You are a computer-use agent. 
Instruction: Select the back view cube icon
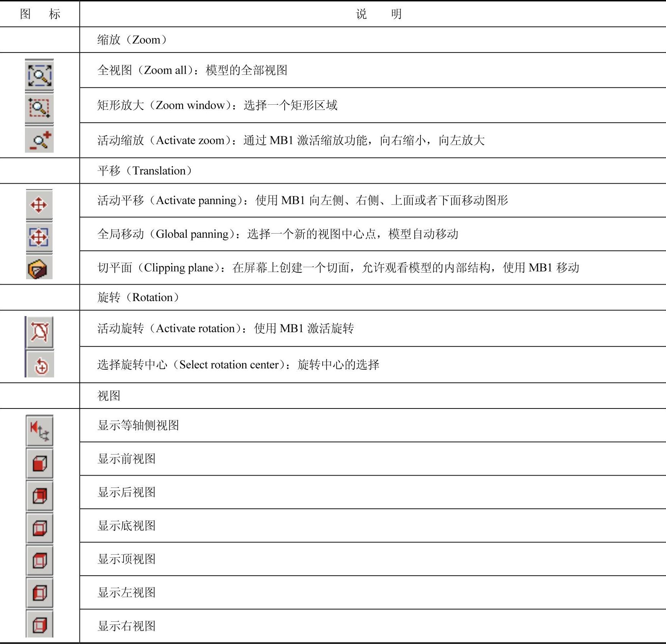(x=40, y=496)
